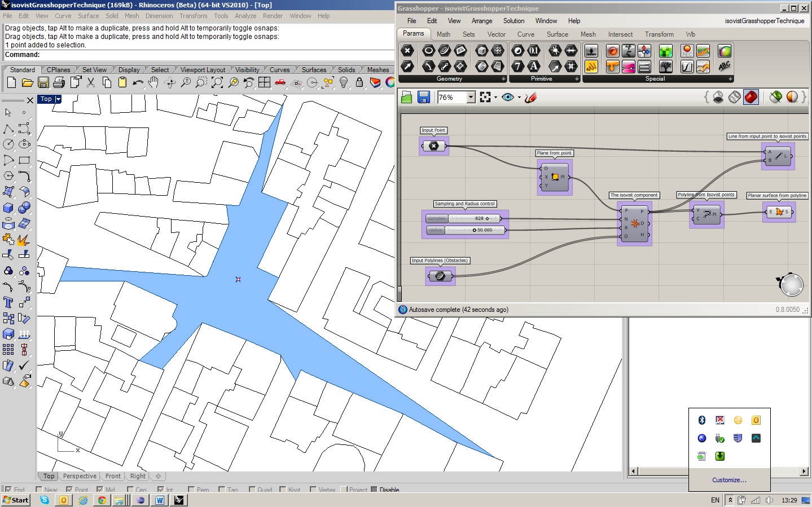Click the Paste clipboard icon
812x507 pixels.
(x=122, y=83)
